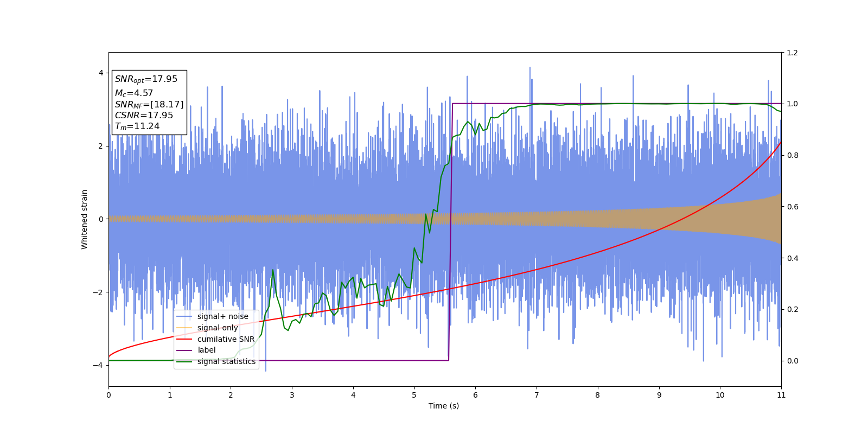
Task: Click the right y-axis tick label 0.6
Action: pos(792,207)
